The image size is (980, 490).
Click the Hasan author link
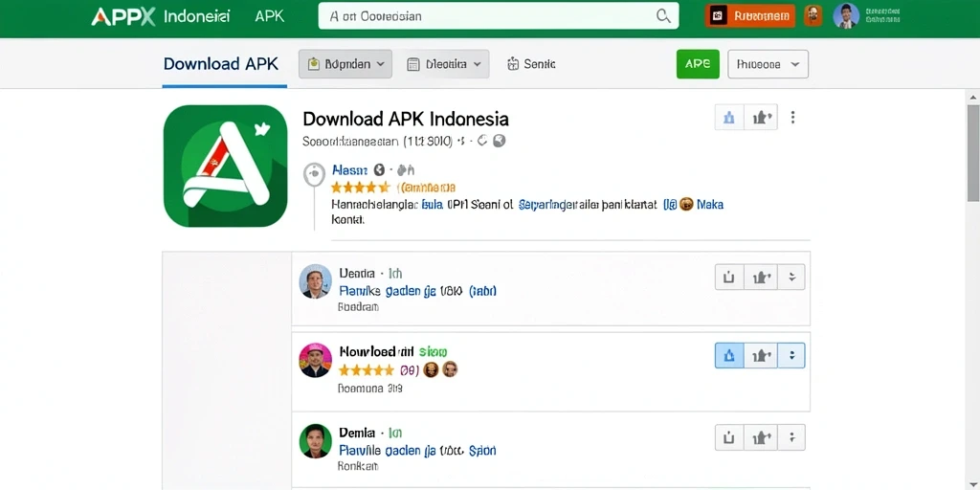point(350,170)
